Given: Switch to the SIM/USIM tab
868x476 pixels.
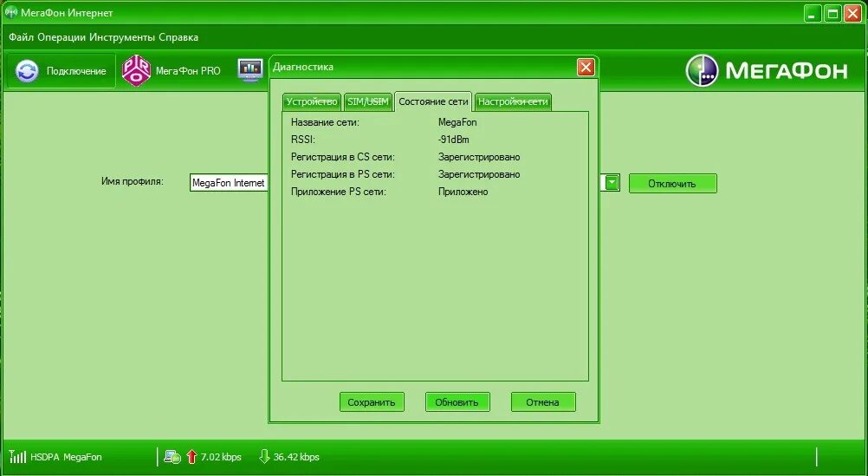Looking at the screenshot, I should click(x=368, y=102).
